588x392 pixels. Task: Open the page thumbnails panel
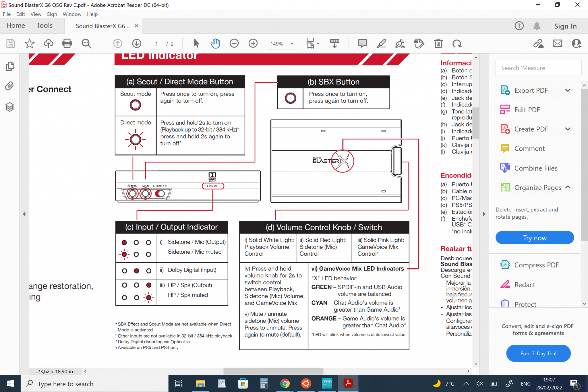[x=10, y=66]
